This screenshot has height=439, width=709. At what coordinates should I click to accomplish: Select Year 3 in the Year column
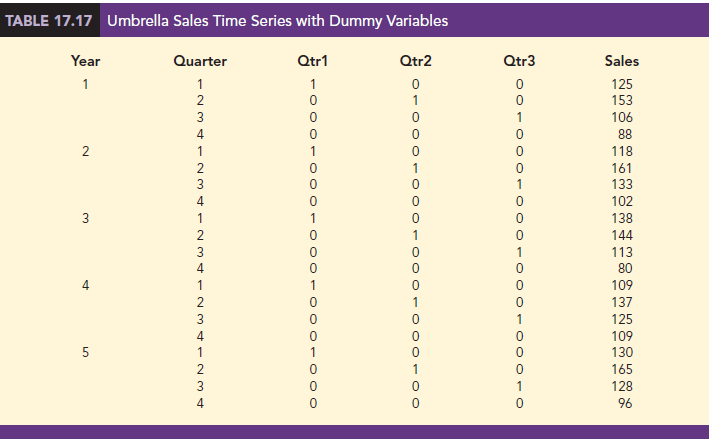click(x=85, y=218)
